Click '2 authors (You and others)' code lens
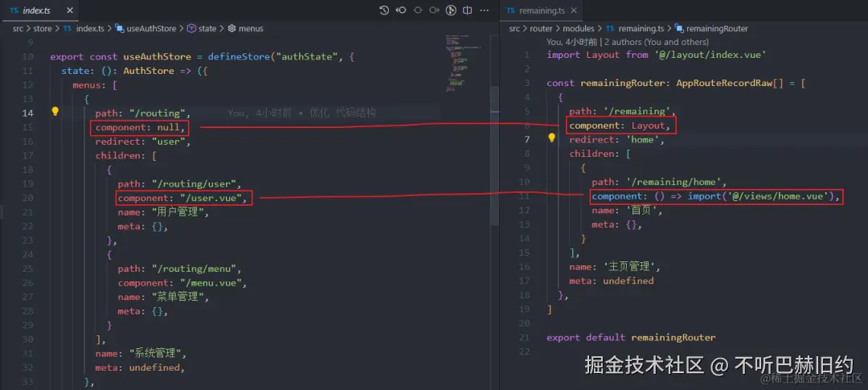 tap(657, 42)
